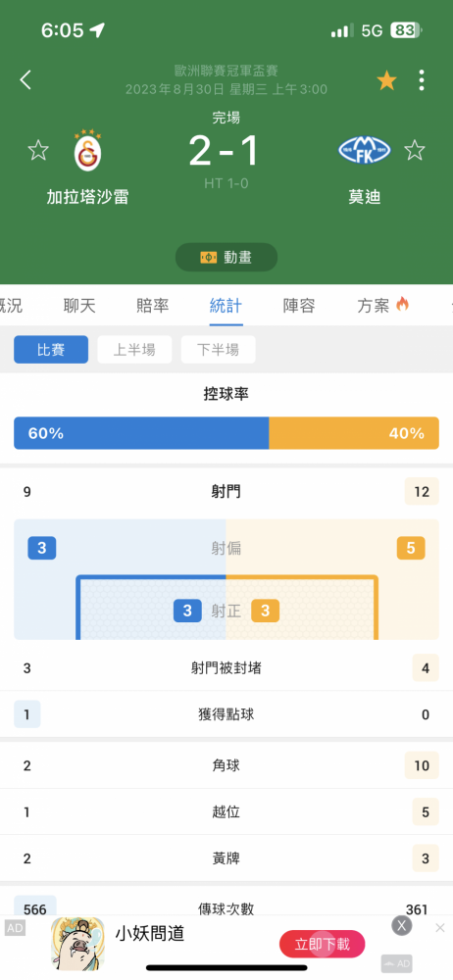Open the 陣容 lineup tab
453x980 pixels.
pyautogui.click(x=299, y=306)
